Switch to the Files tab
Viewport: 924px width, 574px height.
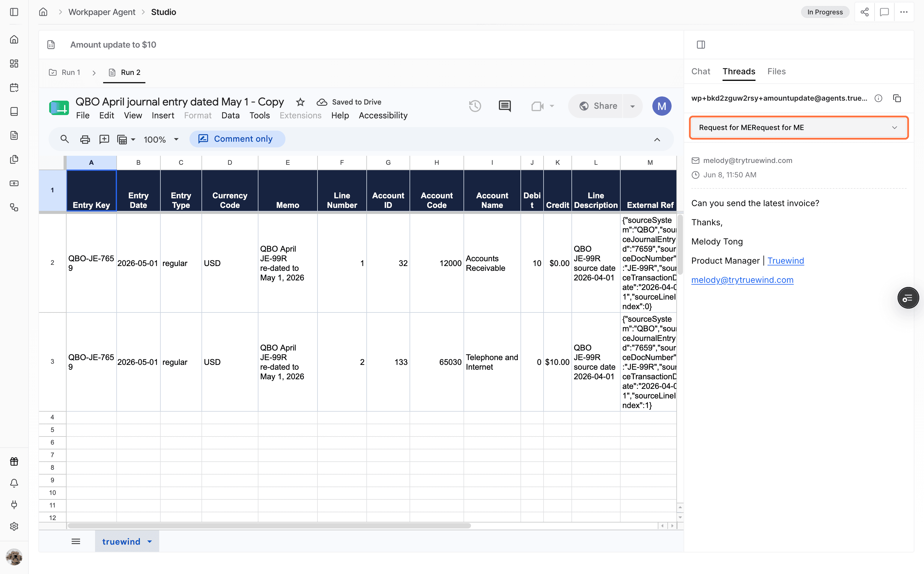coord(776,71)
